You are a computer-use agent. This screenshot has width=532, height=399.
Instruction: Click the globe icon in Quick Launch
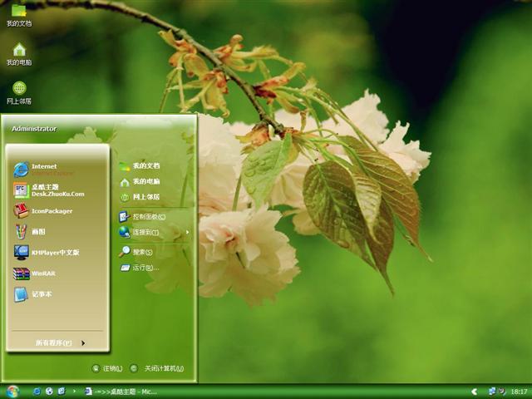pos(49,392)
